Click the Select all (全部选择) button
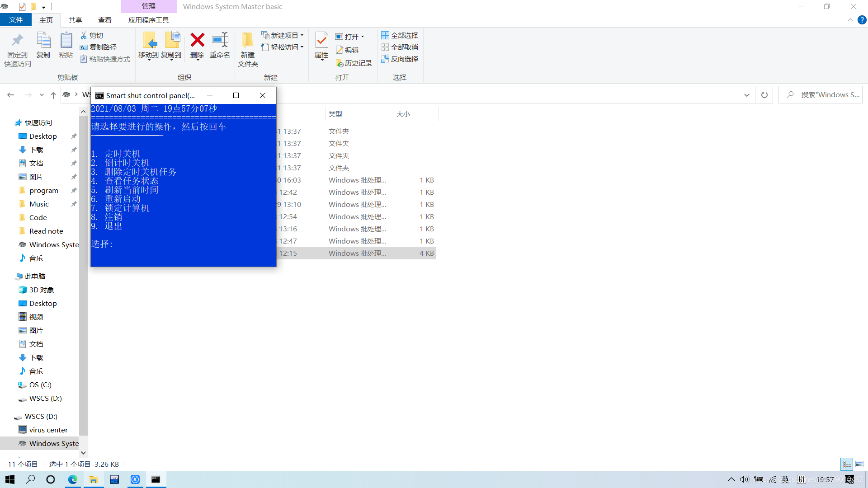This screenshot has width=868, height=488. click(x=400, y=35)
